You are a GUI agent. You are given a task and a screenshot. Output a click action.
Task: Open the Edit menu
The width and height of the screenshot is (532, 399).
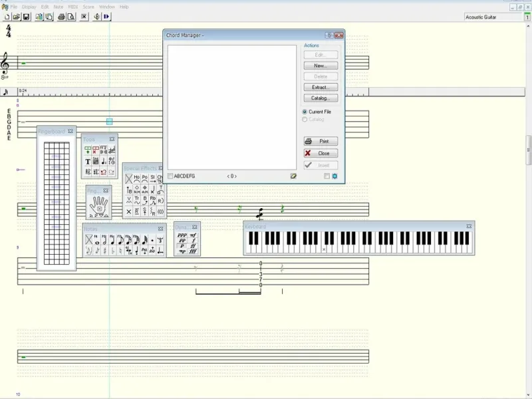45,7
